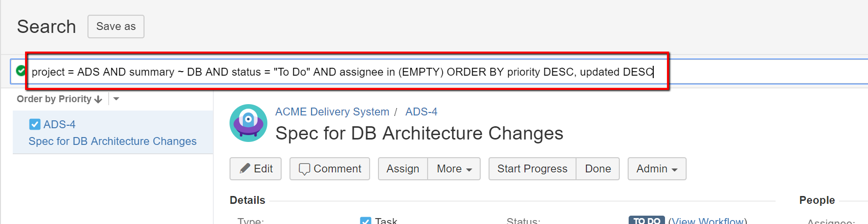
Task: Expand the More actions dropdown
Action: [x=454, y=168]
